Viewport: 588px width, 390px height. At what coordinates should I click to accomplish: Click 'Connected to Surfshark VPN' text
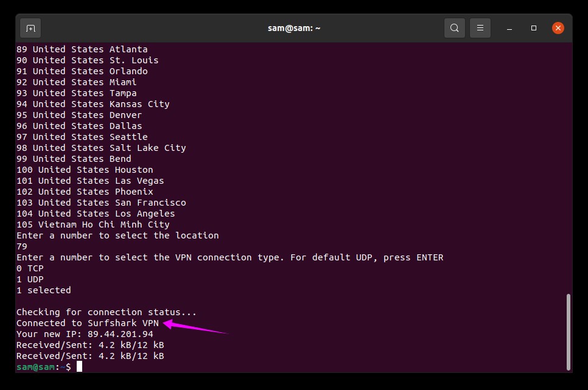click(88, 323)
